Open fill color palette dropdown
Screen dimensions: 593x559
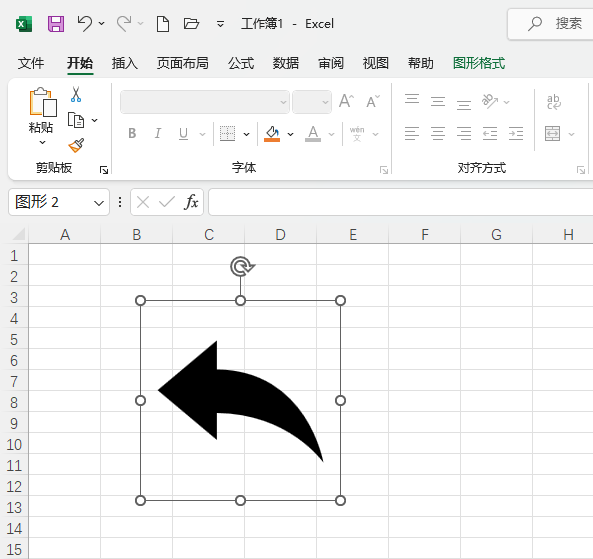pyautogui.click(x=290, y=134)
